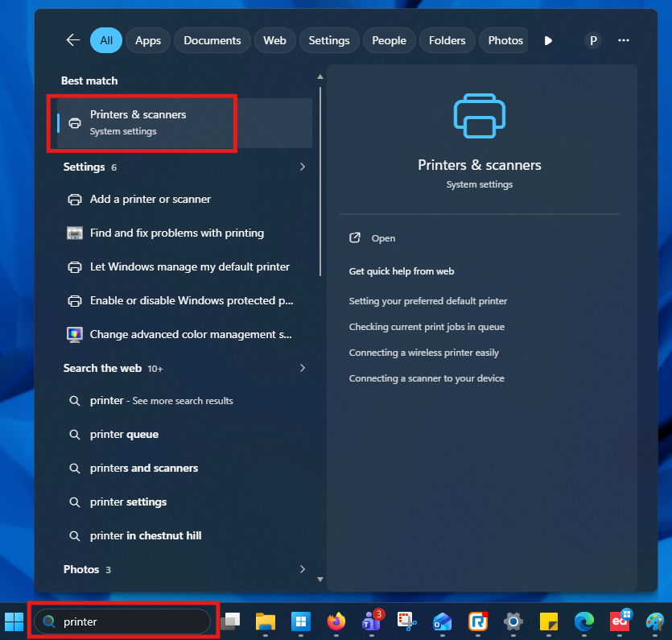
Task: Click the results list scroll down arrow
Action: point(320,580)
